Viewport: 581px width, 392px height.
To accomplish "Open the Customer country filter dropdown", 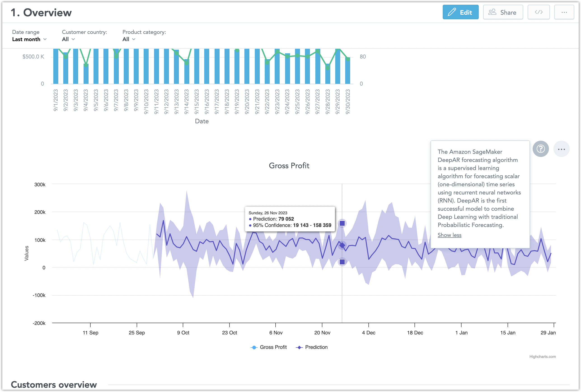I will point(68,39).
